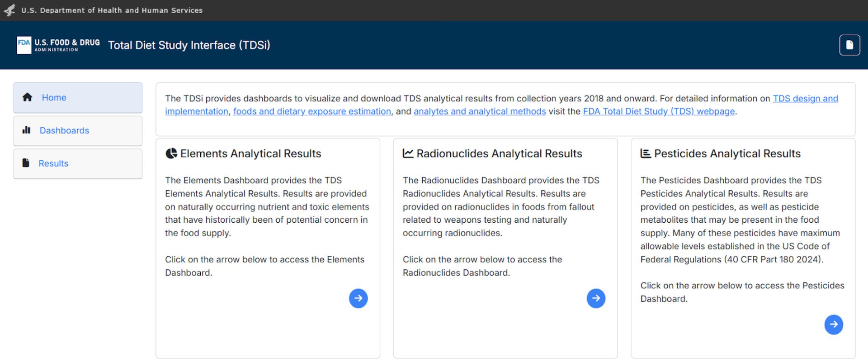Click the HHS eagle logo icon
This screenshot has height=359, width=868.
point(9,10)
